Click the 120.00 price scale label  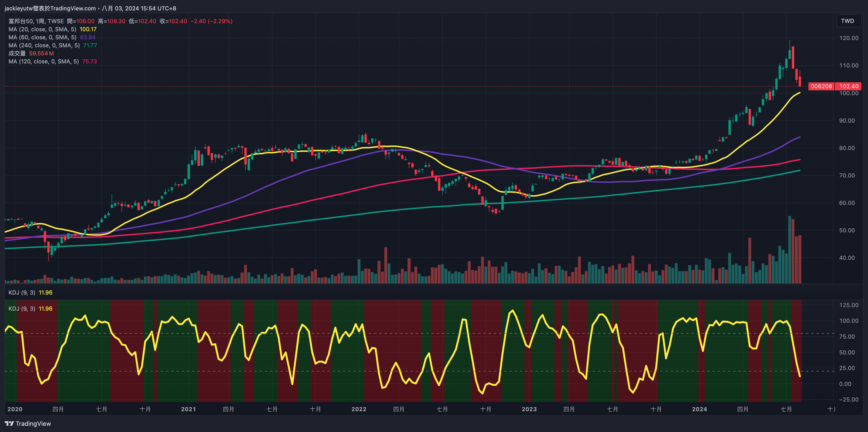tap(848, 38)
